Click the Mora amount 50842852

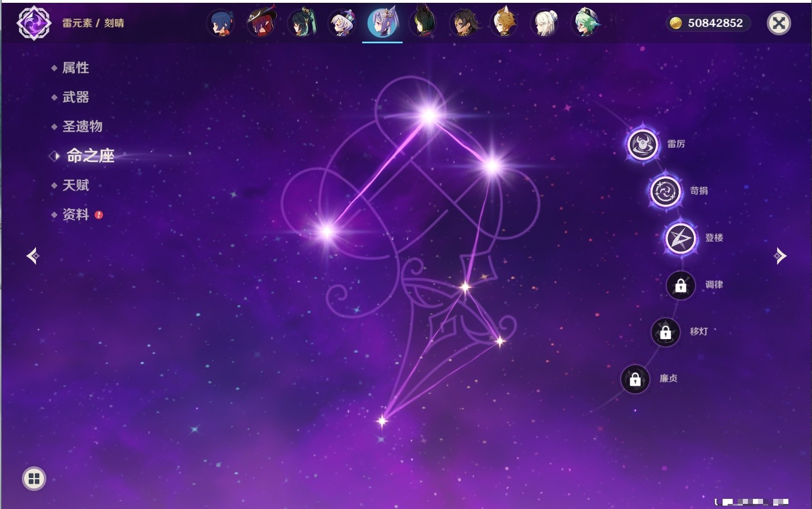[x=715, y=23]
